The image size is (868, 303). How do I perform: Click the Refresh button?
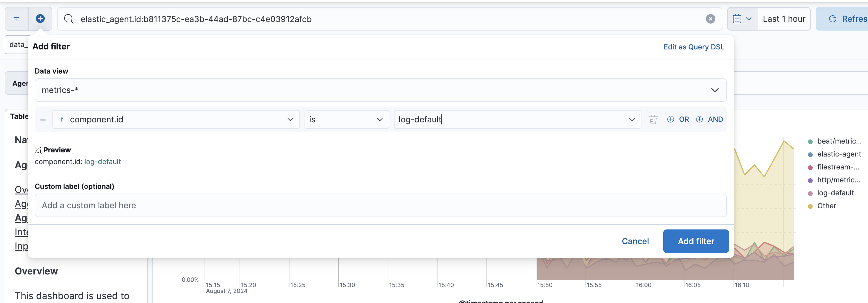pyautogui.click(x=842, y=19)
